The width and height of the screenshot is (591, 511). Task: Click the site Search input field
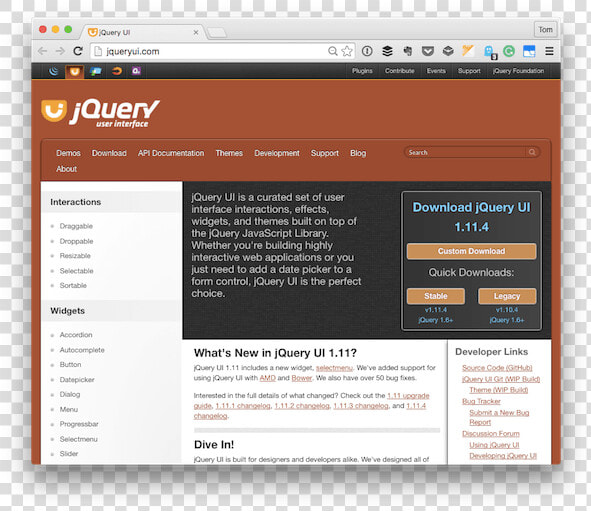tap(465, 152)
